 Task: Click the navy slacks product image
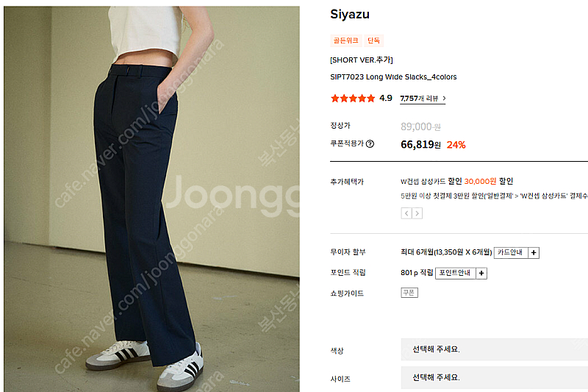coord(152,199)
